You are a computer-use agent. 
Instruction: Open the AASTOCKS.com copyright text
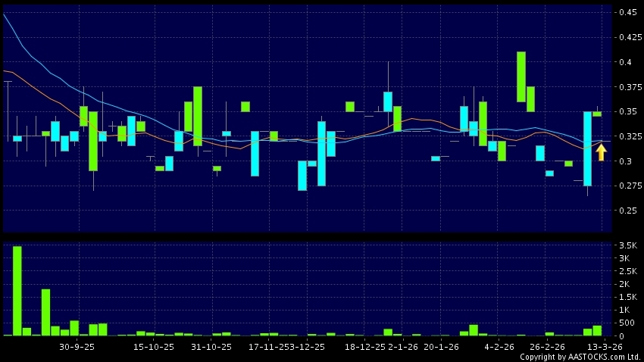click(580, 356)
